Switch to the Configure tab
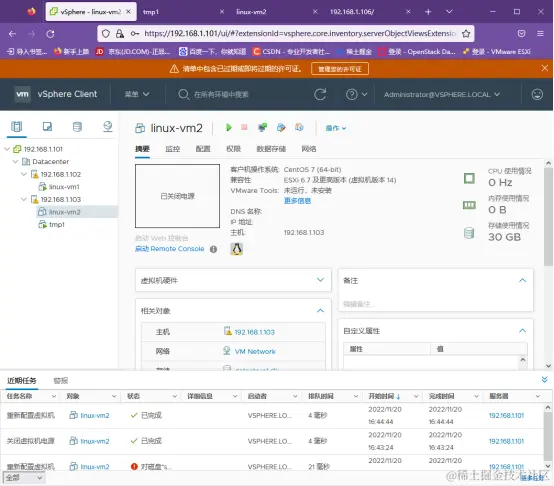The width and height of the screenshot is (554, 486). click(x=203, y=149)
